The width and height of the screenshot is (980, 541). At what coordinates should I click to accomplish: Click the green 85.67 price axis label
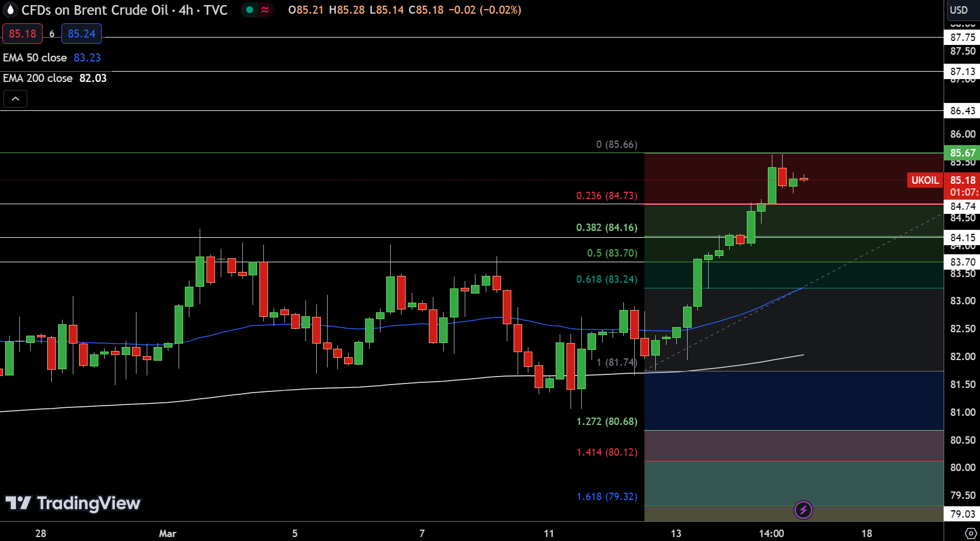(x=962, y=153)
